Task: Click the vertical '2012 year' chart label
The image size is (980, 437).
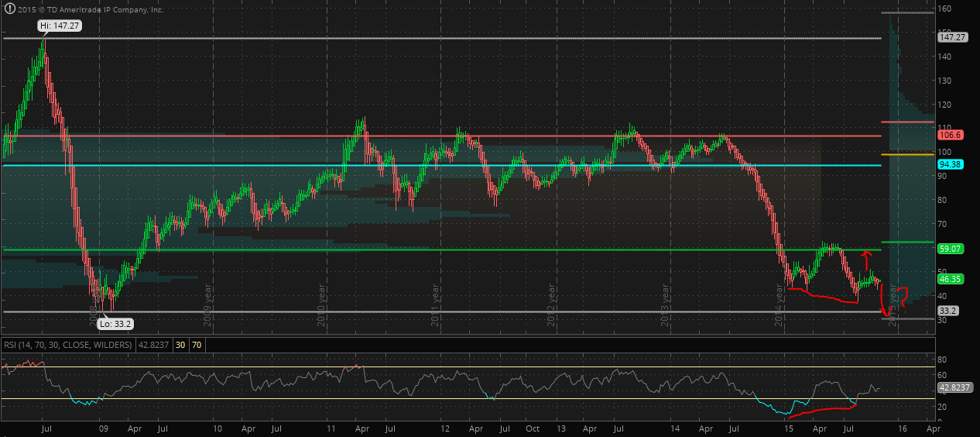Action: 552,305
